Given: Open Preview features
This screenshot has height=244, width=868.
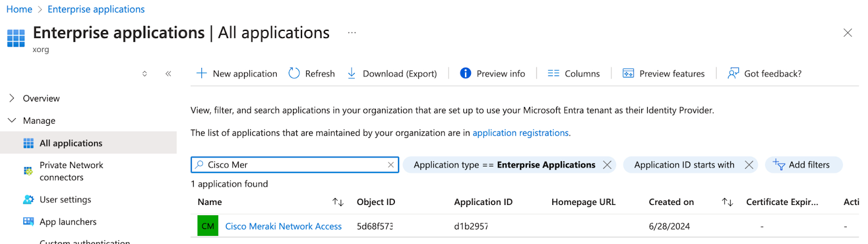Looking at the screenshot, I should point(664,74).
